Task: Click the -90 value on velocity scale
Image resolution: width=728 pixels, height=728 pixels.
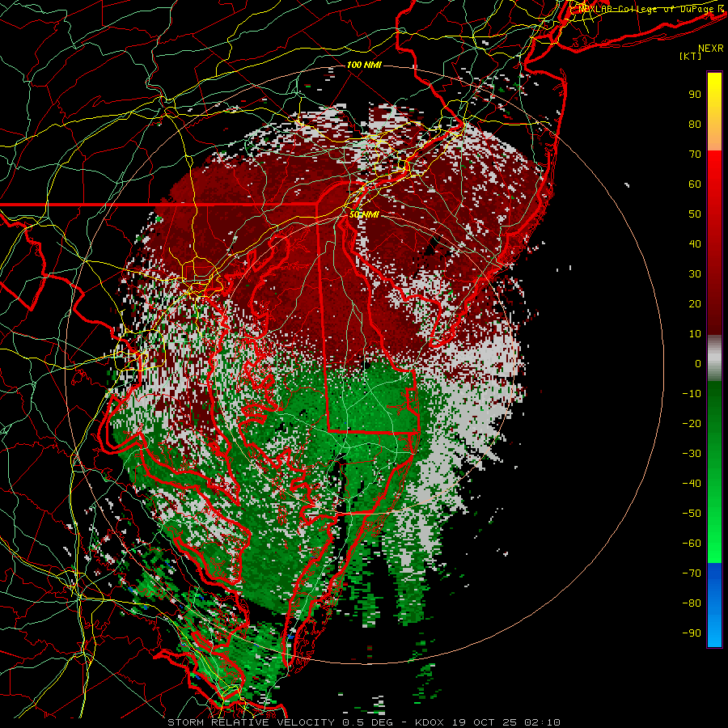Action: pos(692,633)
